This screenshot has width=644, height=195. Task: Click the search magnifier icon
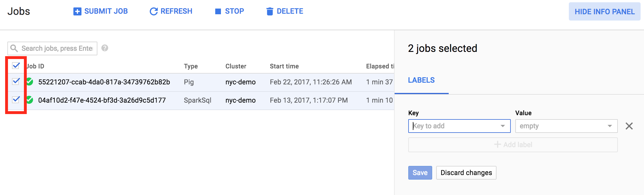14,48
